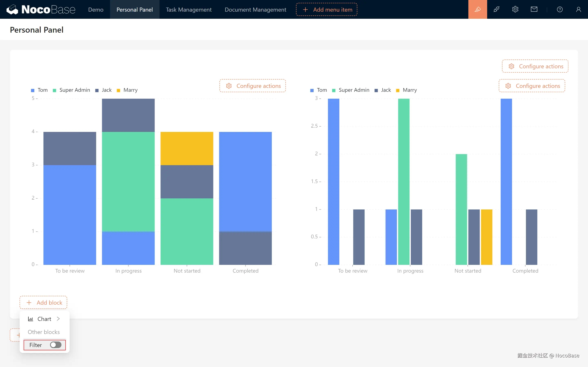Click the NocoBase logo
This screenshot has width=588, height=367.
tap(41, 9)
